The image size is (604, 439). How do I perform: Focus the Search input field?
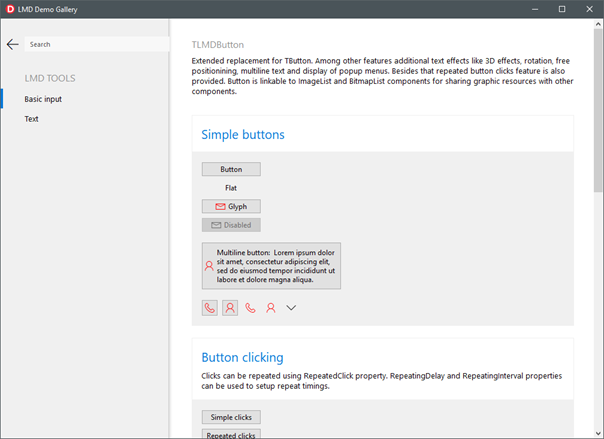pyautogui.click(x=95, y=44)
